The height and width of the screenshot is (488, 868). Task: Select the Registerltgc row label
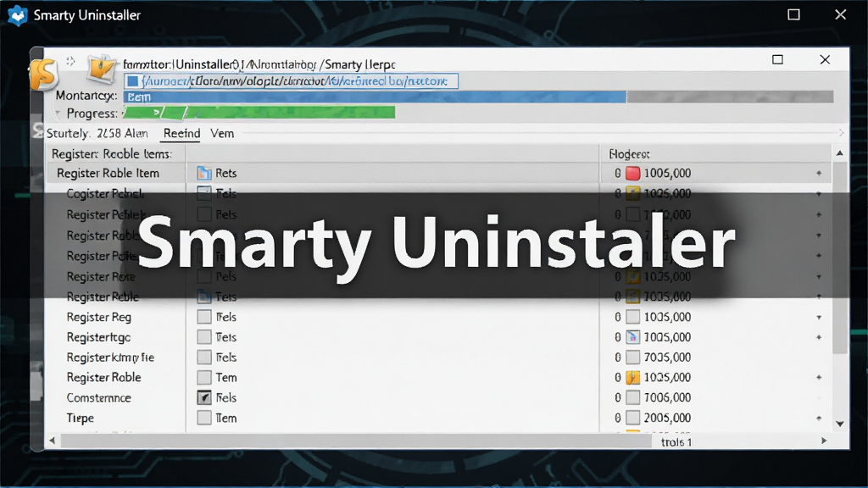[98, 337]
